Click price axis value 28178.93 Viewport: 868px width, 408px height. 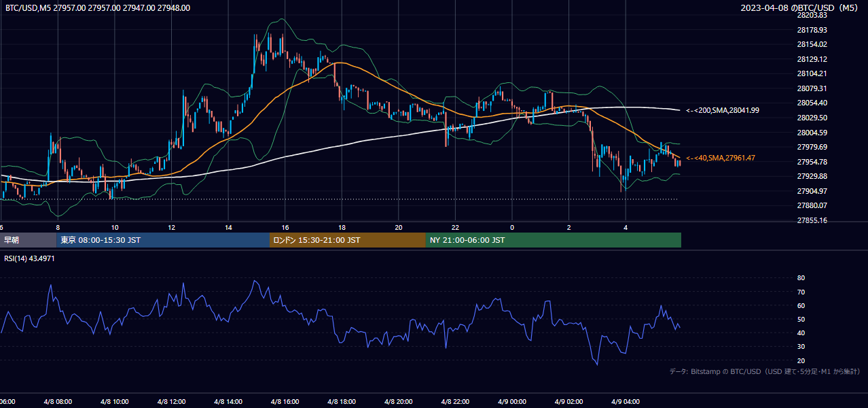tap(812, 30)
